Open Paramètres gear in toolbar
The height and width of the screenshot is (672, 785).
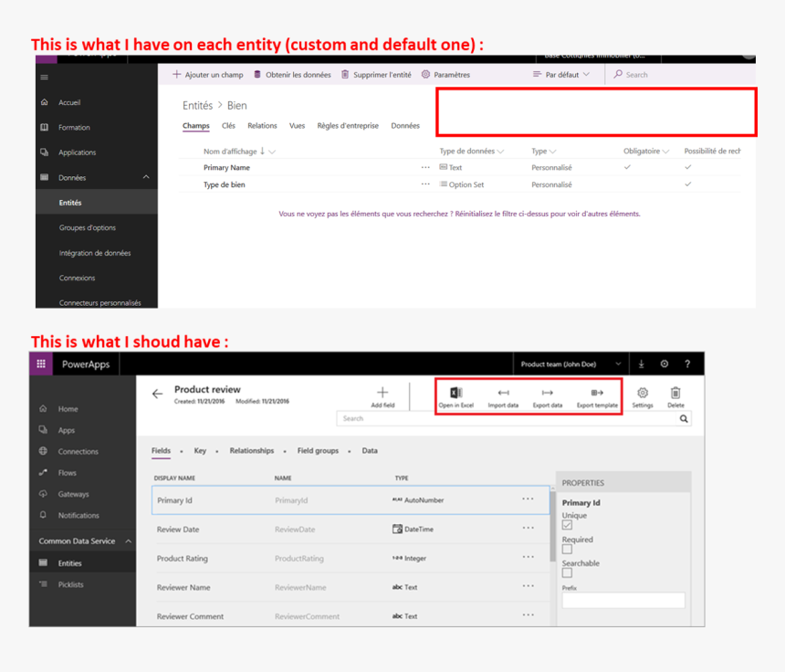tap(445, 75)
